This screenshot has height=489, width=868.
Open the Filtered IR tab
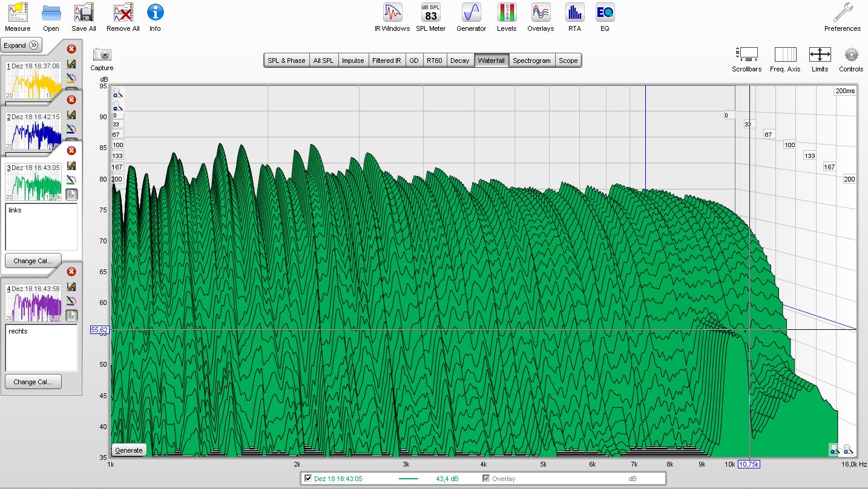pyautogui.click(x=387, y=61)
